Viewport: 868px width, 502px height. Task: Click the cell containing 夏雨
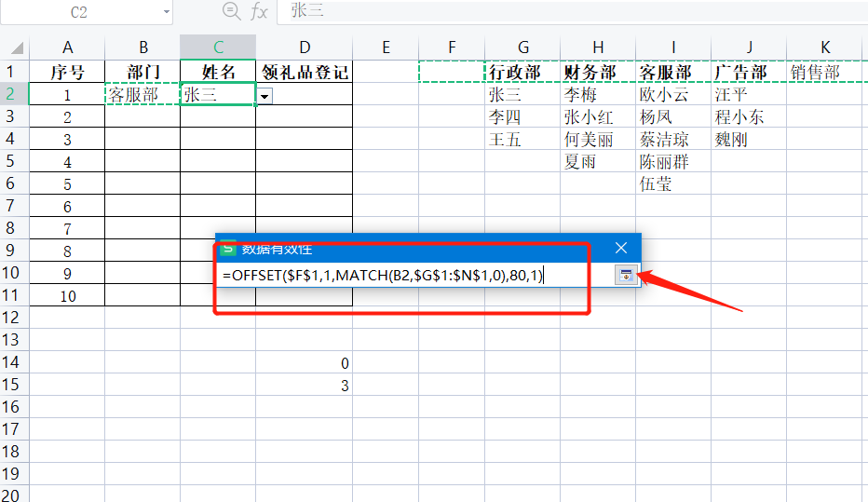tap(598, 162)
